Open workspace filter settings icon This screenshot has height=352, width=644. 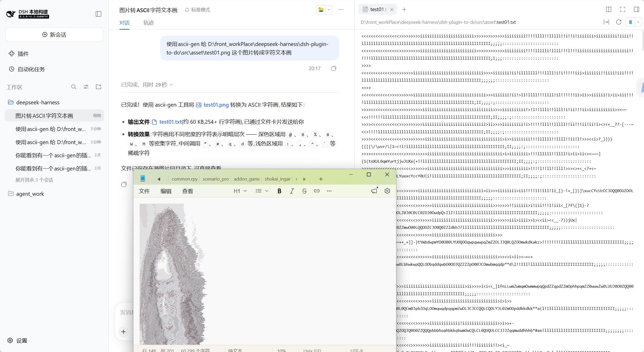[x=86, y=87]
